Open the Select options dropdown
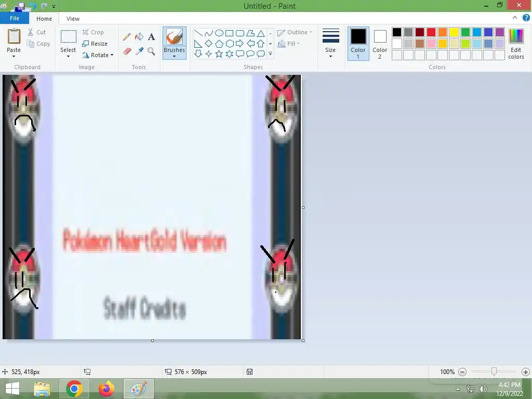Viewport: 532px width, 399px height. 68,56
